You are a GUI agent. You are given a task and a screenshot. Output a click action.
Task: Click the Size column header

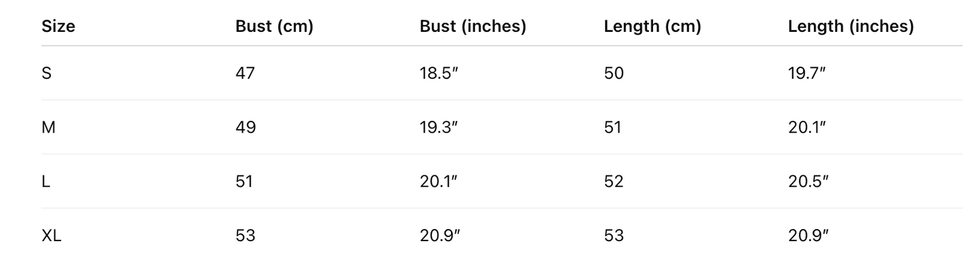pos(58,26)
